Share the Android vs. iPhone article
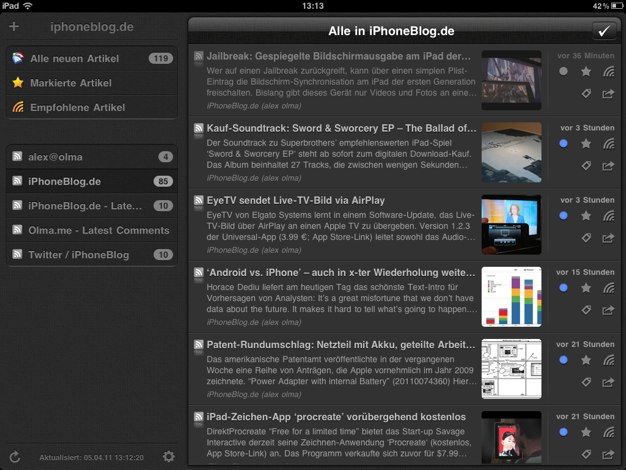Image resolution: width=626 pixels, height=470 pixels. (x=608, y=310)
